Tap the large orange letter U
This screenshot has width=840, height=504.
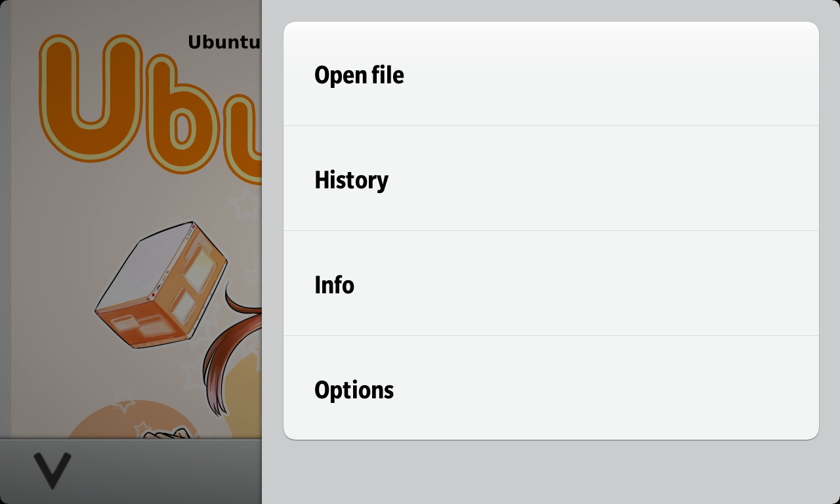pos(91,97)
